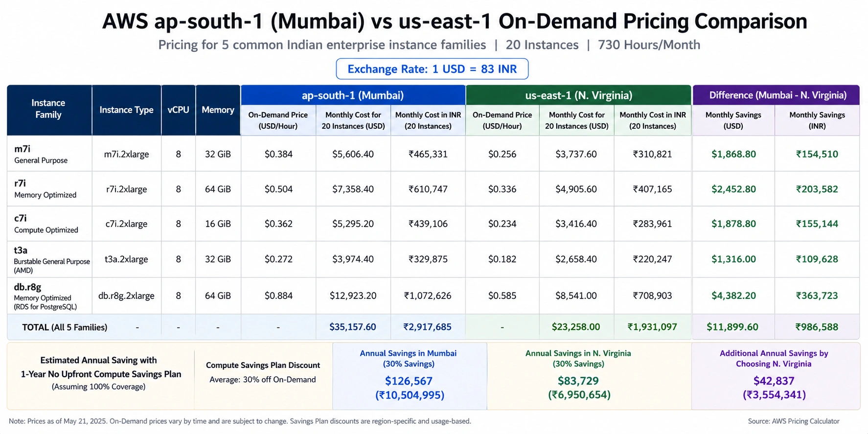Click the ₹154,510 monthly savings value
The width and height of the screenshot is (868, 434).
[817, 154]
